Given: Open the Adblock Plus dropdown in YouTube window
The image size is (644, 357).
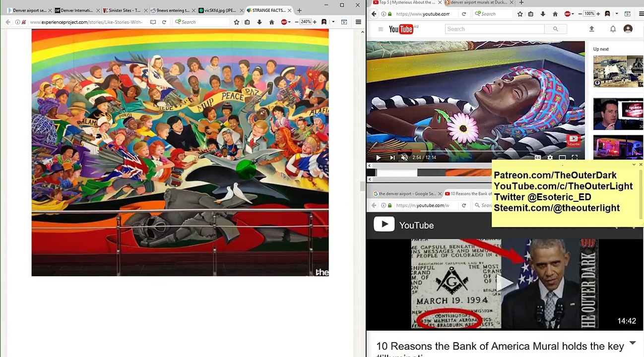Looking at the screenshot, I should point(573,14).
